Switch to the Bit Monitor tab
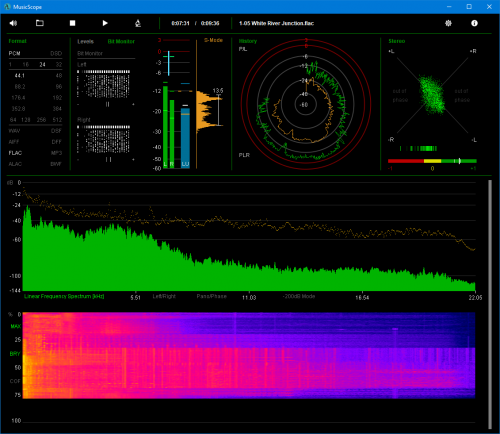The height and width of the screenshot is (434, 500). click(121, 41)
